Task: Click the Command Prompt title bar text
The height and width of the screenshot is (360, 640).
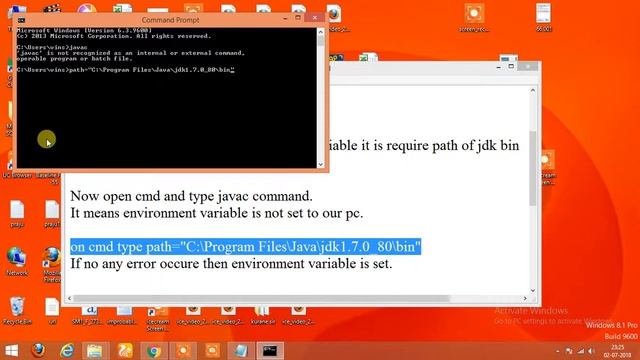Action: (x=170, y=20)
